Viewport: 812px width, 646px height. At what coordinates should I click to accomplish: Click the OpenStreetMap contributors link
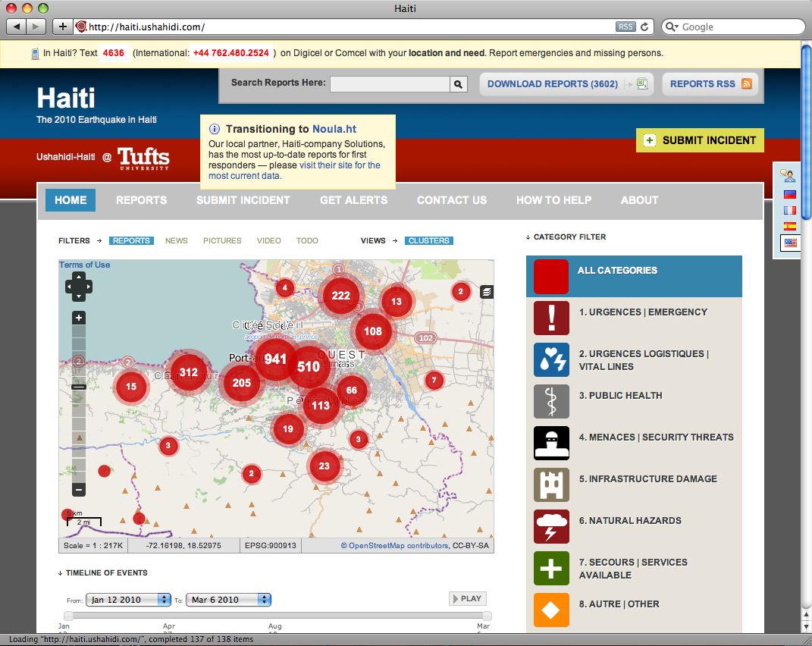pos(394,545)
